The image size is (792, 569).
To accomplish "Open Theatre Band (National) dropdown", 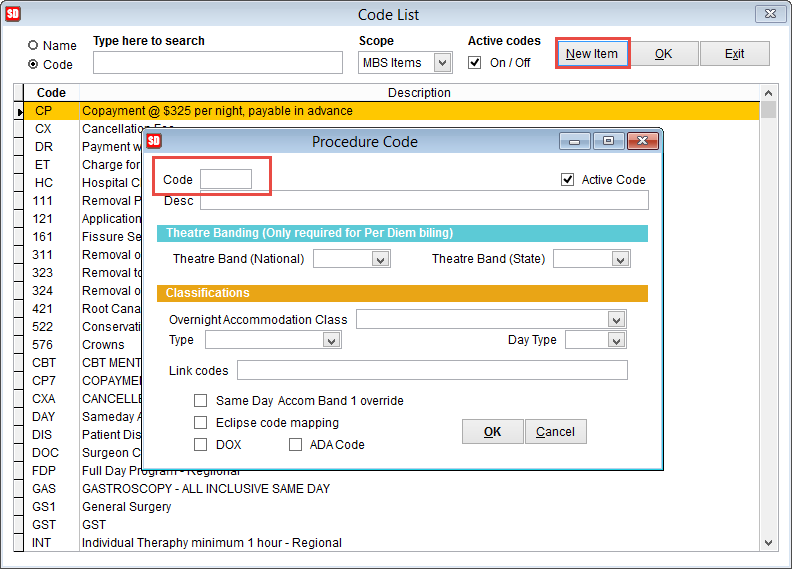I will [x=380, y=259].
